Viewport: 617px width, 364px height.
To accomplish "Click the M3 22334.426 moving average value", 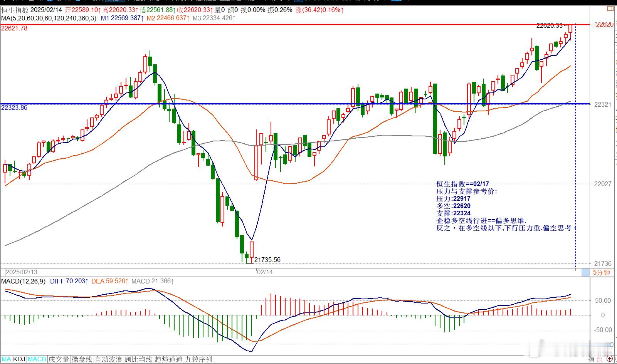I will (x=214, y=18).
